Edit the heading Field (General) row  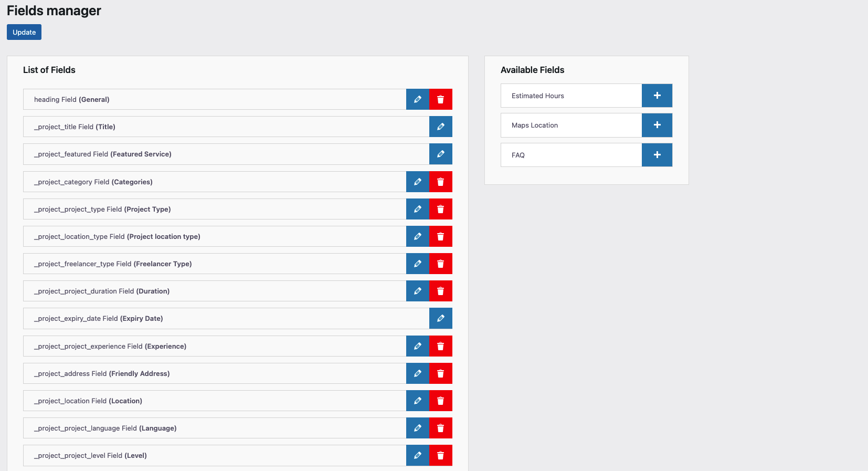(x=417, y=99)
